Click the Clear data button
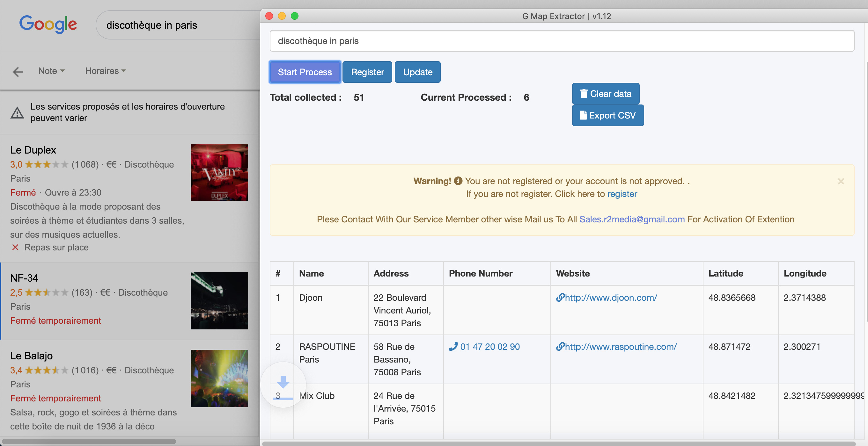 [606, 94]
